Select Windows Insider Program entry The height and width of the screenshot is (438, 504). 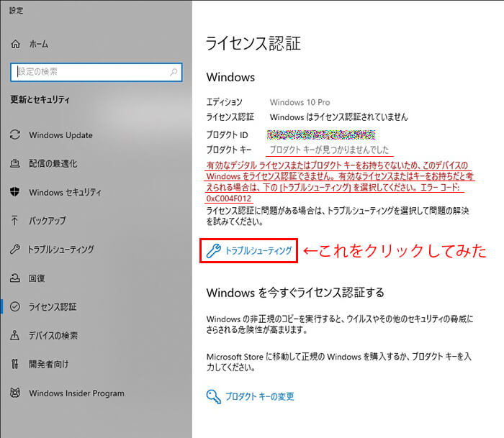(76, 393)
